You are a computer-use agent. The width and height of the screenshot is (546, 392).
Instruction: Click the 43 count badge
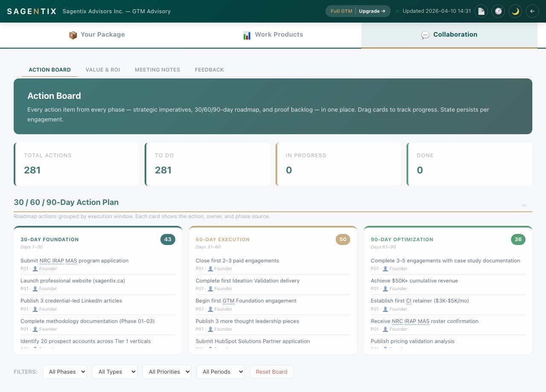tap(168, 239)
